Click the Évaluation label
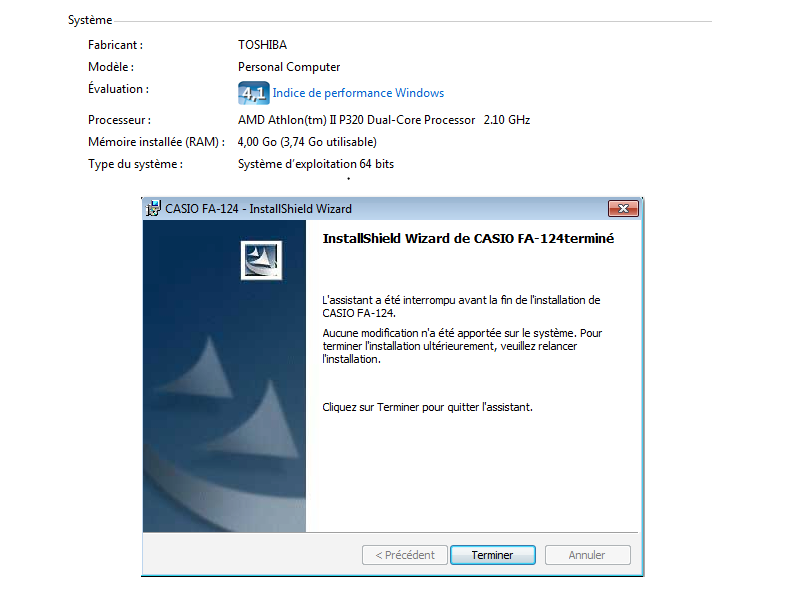 [x=118, y=89]
